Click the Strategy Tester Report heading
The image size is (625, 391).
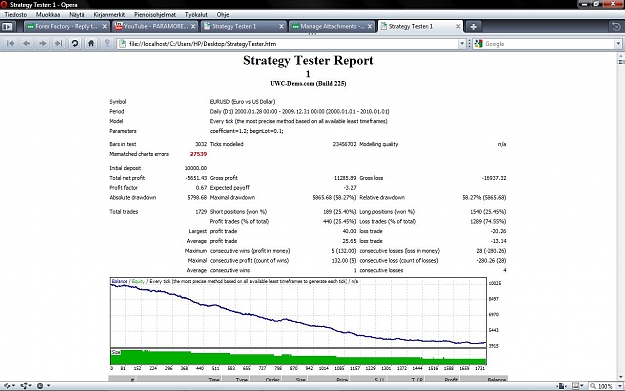coord(308,61)
